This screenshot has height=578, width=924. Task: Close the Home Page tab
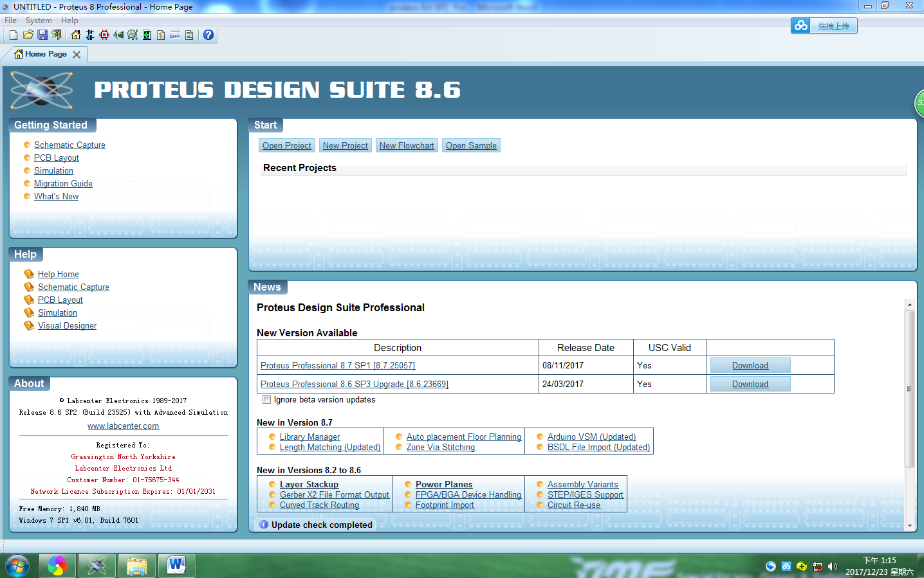77,55
